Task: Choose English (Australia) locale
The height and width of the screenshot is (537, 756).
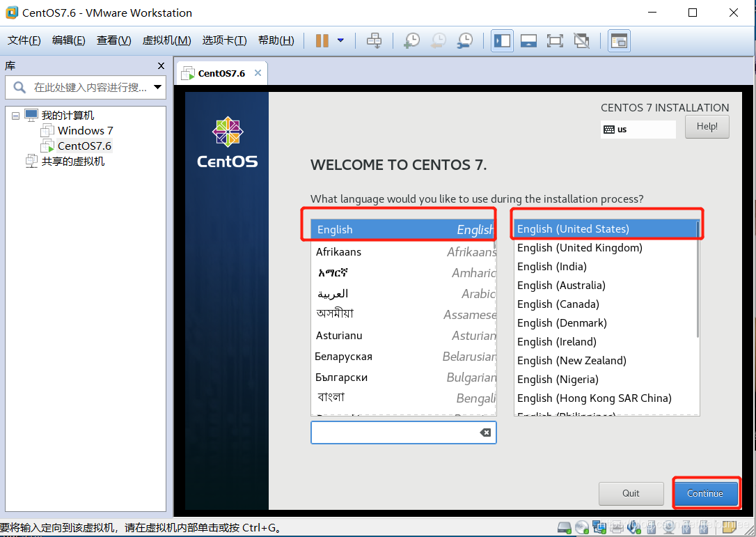Action: [x=606, y=285]
